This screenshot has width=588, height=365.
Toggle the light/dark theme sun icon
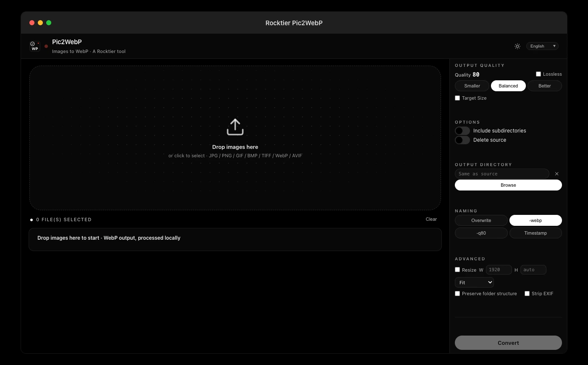tap(517, 46)
